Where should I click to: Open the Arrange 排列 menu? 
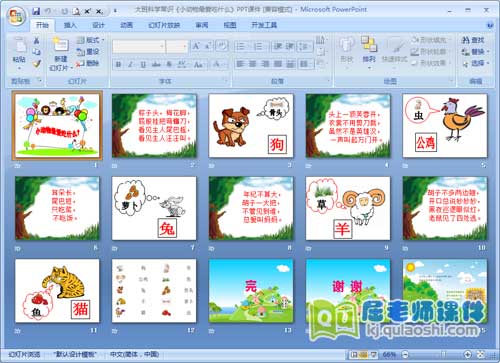[x=369, y=52]
